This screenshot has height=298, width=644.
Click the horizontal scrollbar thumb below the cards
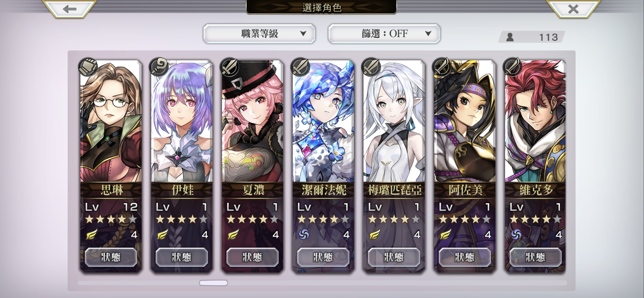coord(213,283)
